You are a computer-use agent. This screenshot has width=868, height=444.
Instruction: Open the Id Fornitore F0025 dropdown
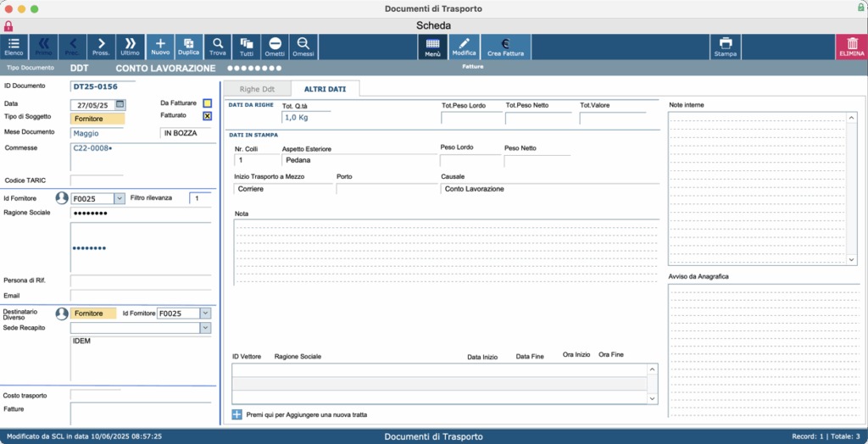[119, 198]
